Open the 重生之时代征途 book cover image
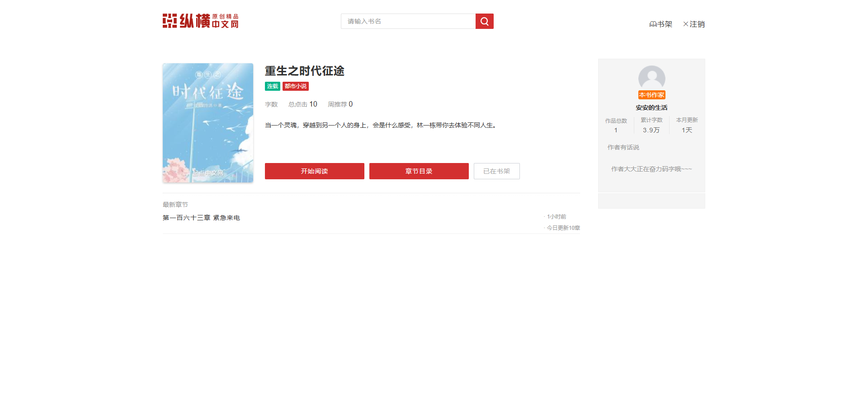 pos(208,123)
